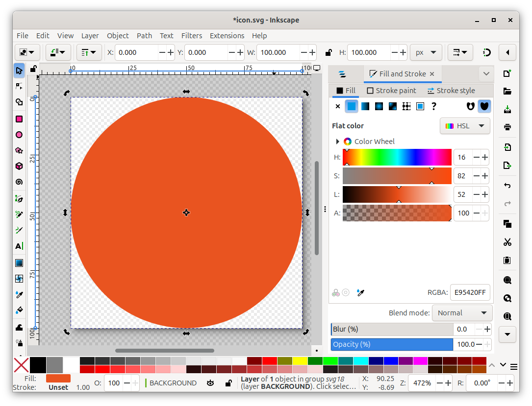Open the Object menu
The width and height of the screenshot is (532, 406).
click(118, 36)
